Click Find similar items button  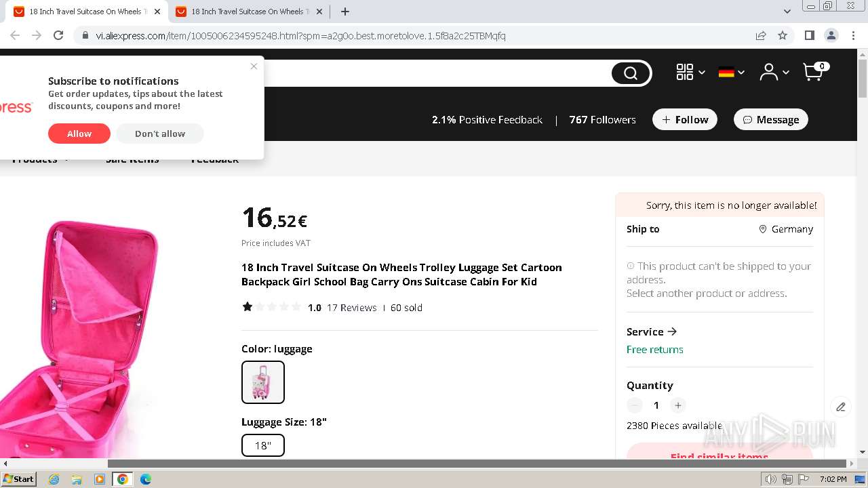(x=719, y=452)
